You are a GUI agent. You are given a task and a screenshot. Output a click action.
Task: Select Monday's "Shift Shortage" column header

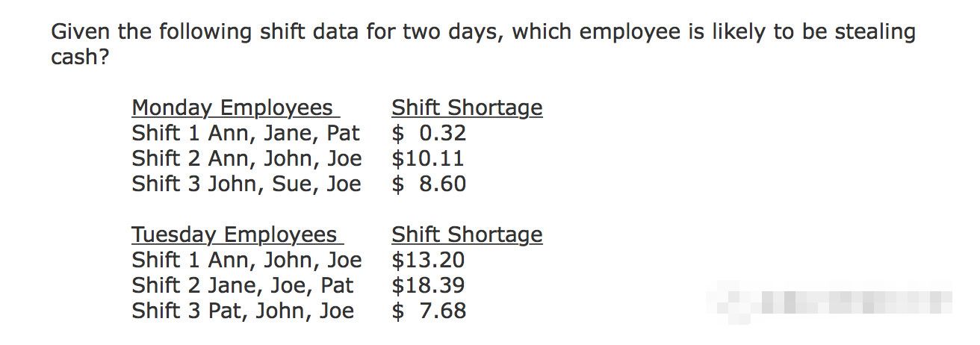click(467, 108)
